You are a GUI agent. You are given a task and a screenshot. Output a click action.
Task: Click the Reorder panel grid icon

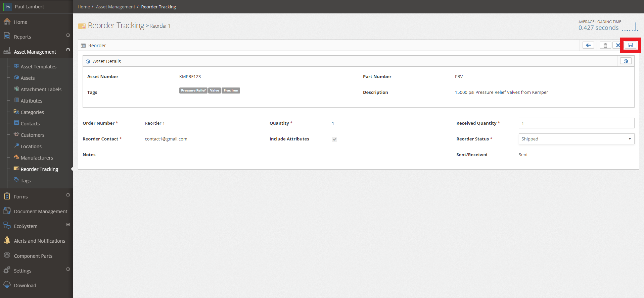pos(83,46)
